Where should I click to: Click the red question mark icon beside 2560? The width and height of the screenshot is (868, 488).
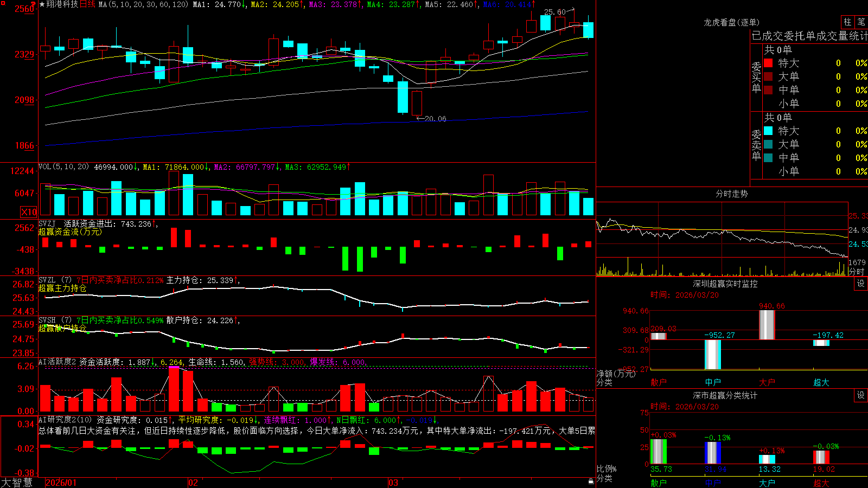coord(34,4)
